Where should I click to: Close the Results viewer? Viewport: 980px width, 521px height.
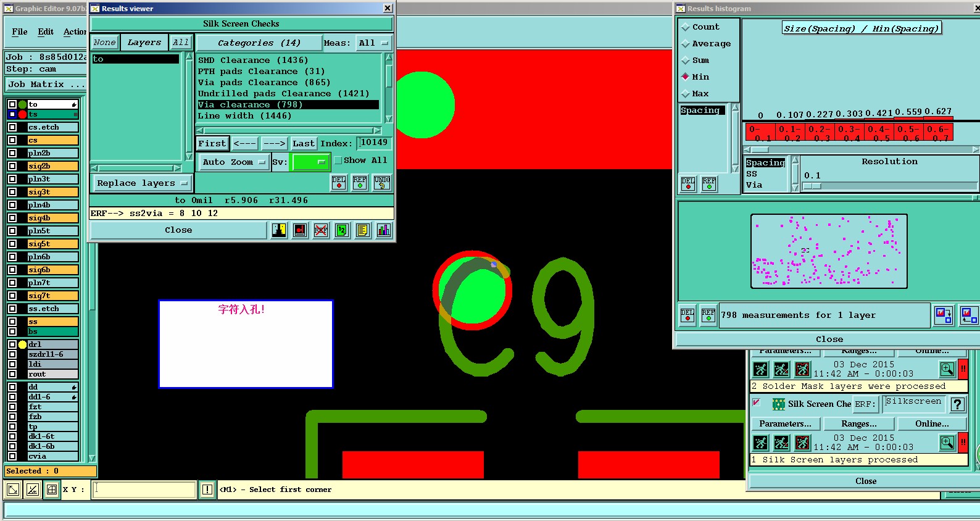(x=178, y=230)
